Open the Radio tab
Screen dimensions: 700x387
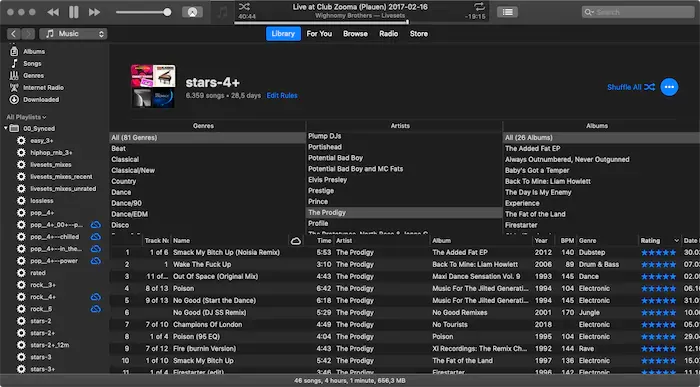click(x=388, y=33)
